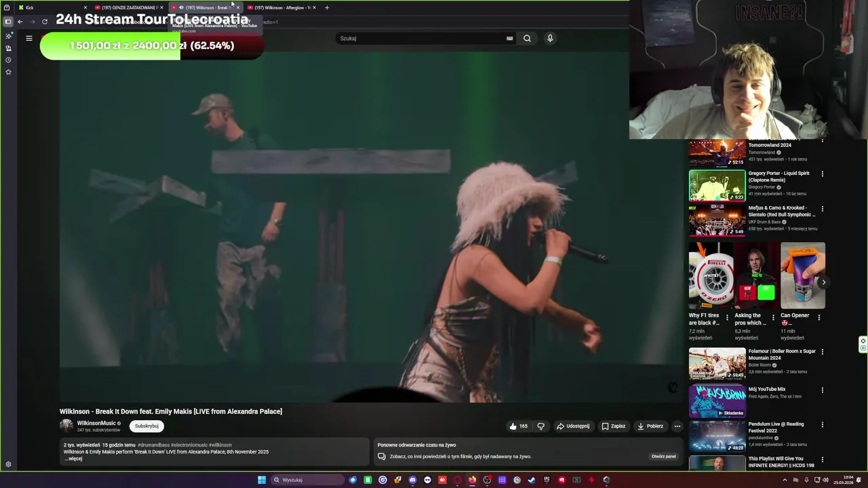Go back with the browser back arrow
Image resolution: width=868 pixels, height=488 pixels.
(20, 22)
